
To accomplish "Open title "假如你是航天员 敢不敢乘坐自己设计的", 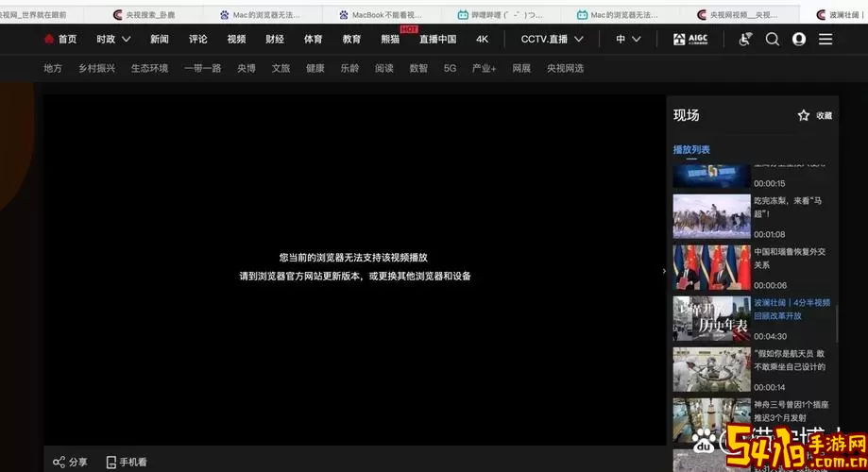I will click(790, 361).
